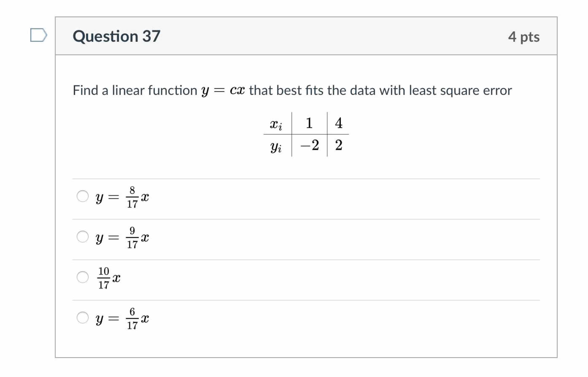
Task: Choose the radio button for 9/17 x
Action: tap(83, 237)
